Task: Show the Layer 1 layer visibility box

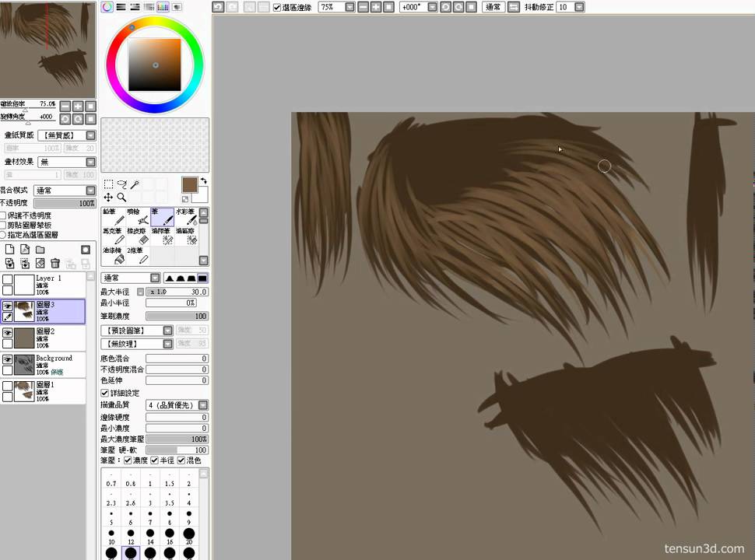Action: tap(7, 279)
